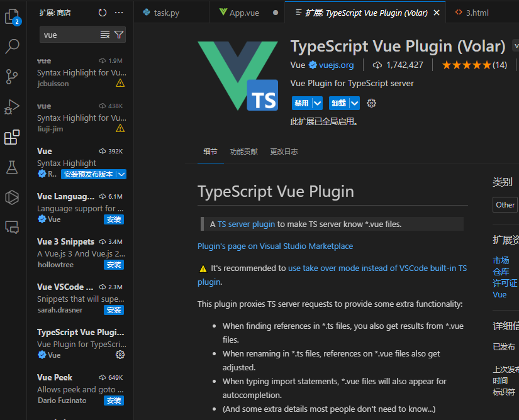The width and height of the screenshot is (519, 420).
Task: Select the Vue Syntax Highlight extension entry
Action: 81,163
